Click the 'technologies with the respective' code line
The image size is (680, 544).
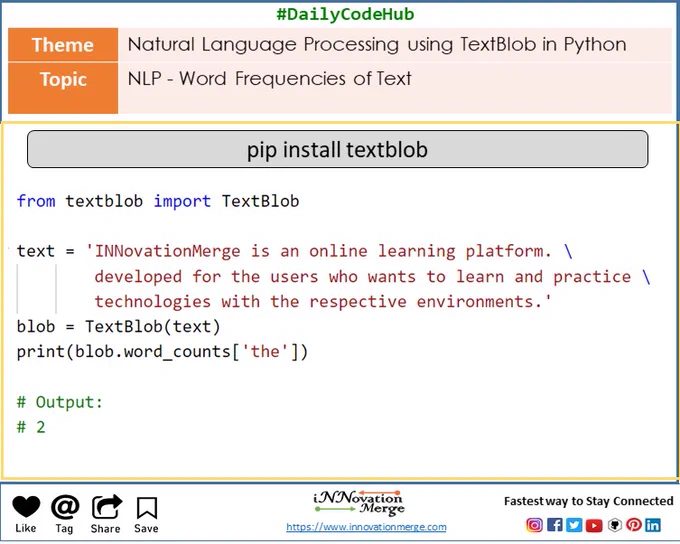click(323, 301)
